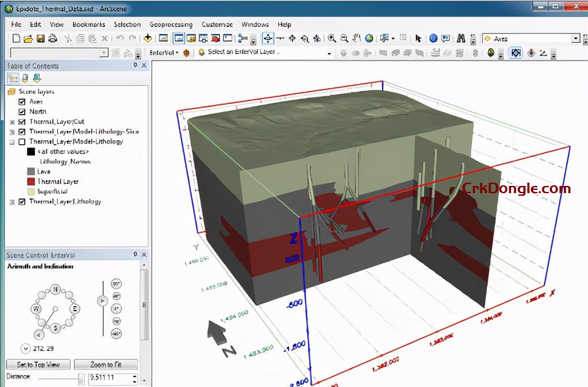This screenshot has width=588, height=387.
Task: Open the Geoprocessing menu
Action: (x=171, y=24)
